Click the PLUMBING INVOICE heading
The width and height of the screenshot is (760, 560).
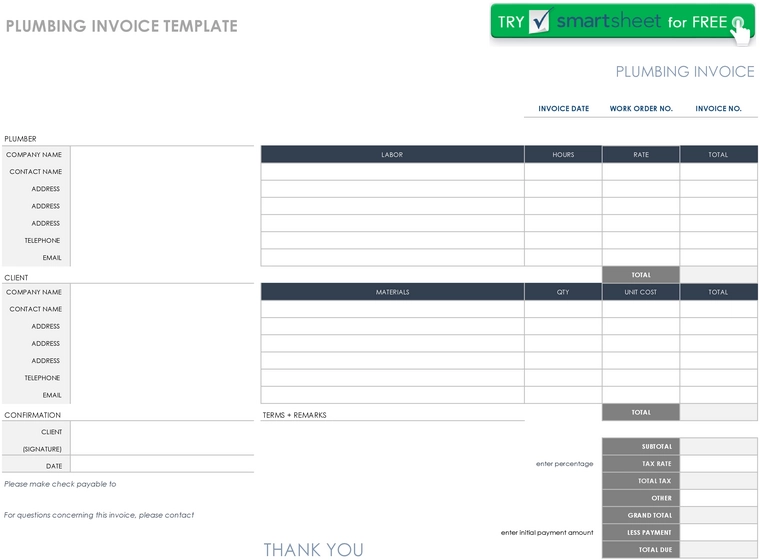tap(685, 72)
